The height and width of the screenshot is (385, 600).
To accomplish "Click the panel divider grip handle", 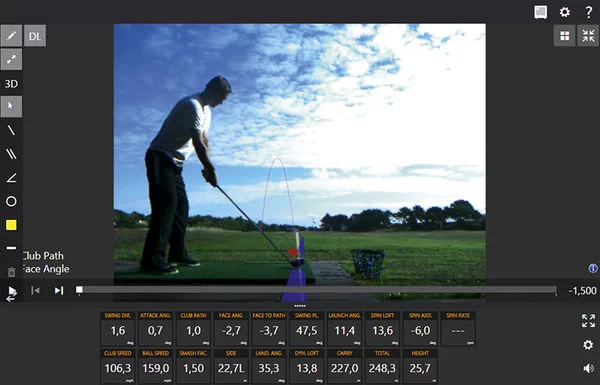I will pos(300,306).
